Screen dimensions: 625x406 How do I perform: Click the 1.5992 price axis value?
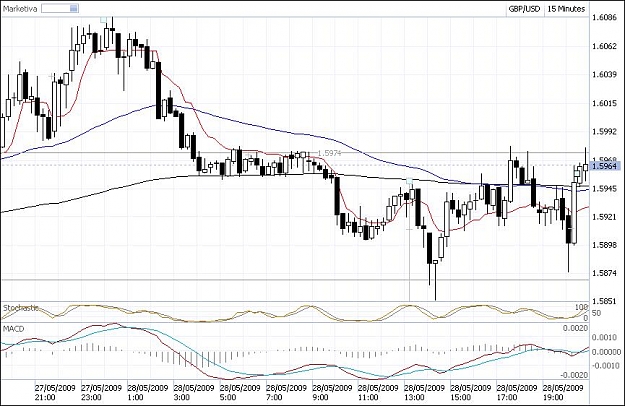[x=604, y=131]
